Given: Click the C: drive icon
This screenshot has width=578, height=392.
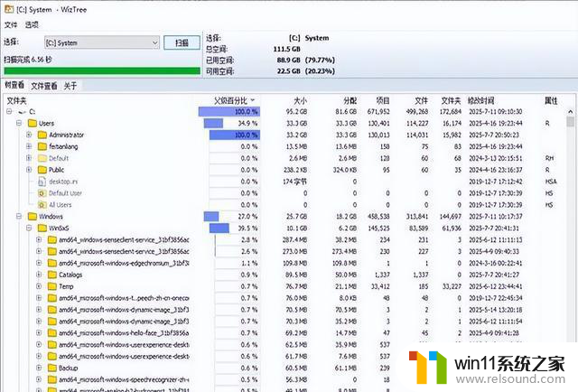Looking at the screenshot, I should pyautogui.click(x=23, y=112).
